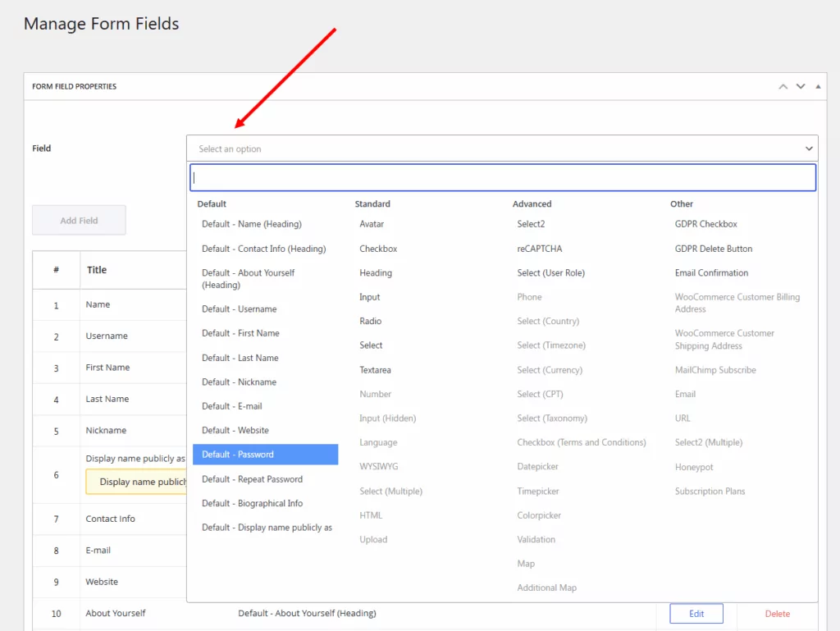The image size is (840, 631).
Task: Open the Field dropdown caret
Action: point(810,148)
